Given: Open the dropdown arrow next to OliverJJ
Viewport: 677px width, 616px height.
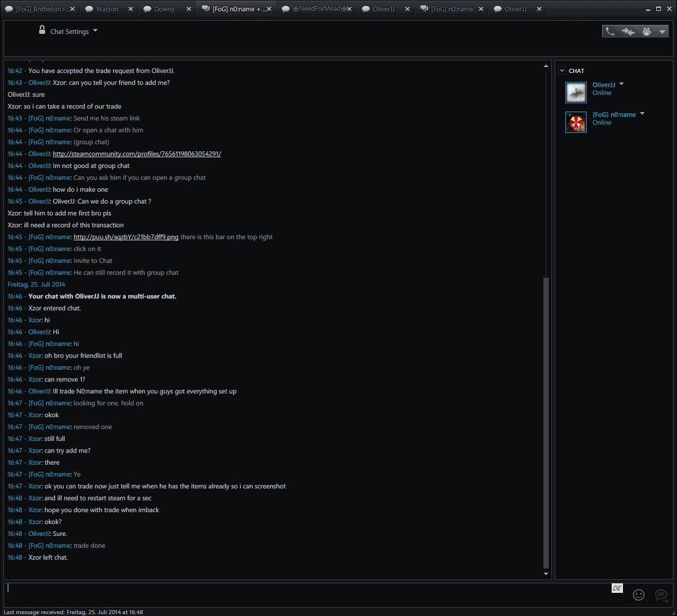Looking at the screenshot, I should pyautogui.click(x=622, y=84).
